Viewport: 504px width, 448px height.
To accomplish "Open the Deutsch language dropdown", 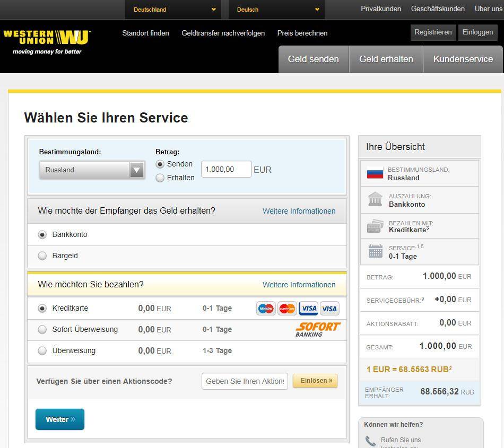I will click(x=277, y=10).
